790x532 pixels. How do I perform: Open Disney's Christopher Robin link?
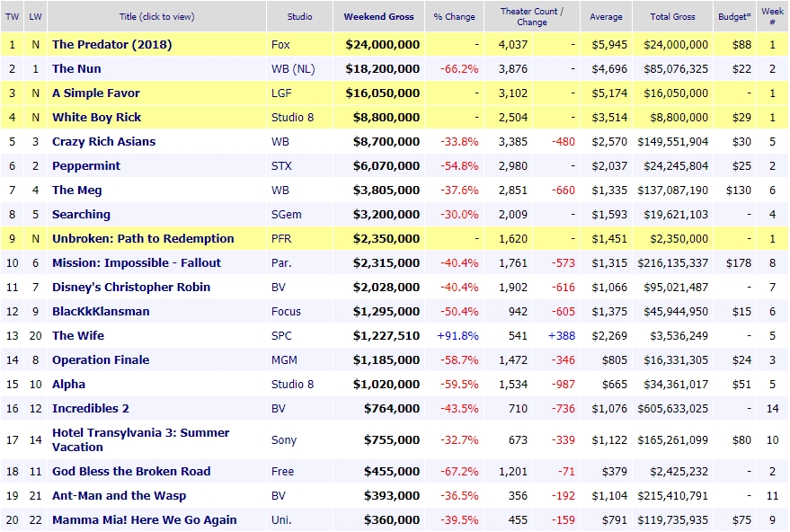tap(131, 288)
